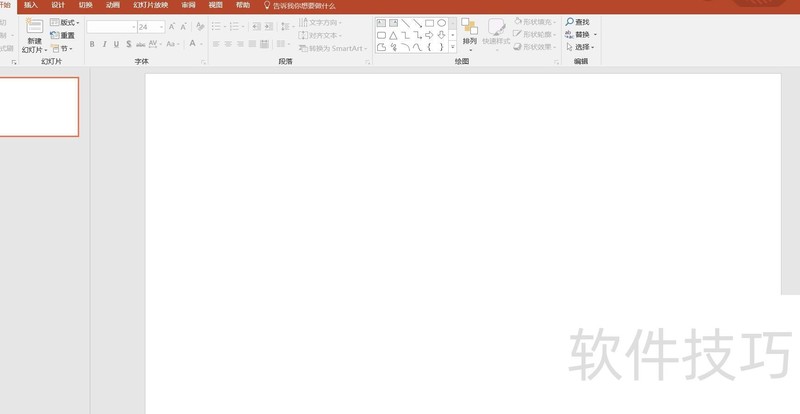Click Replace (替换) button
800x414 pixels.
coord(581,34)
